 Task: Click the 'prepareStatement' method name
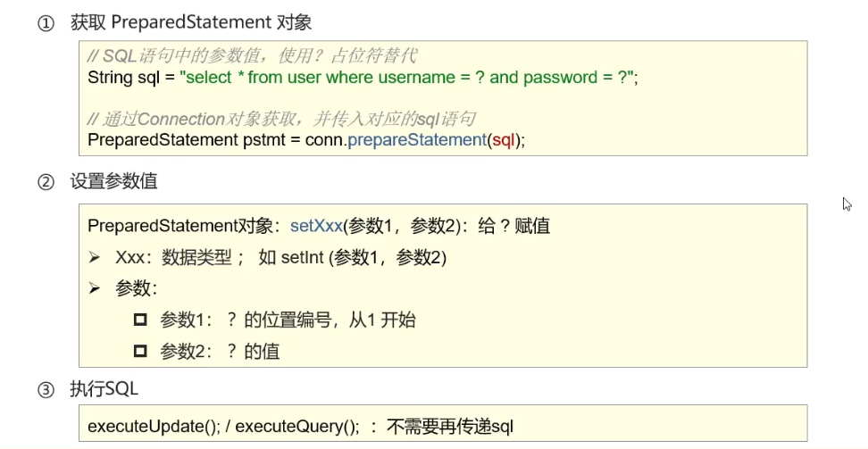421,140
